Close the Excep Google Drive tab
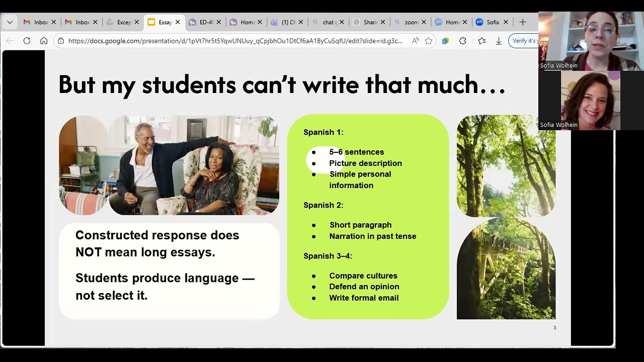Image resolution: width=644 pixels, height=362 pixels. click(x=136, y=22)
